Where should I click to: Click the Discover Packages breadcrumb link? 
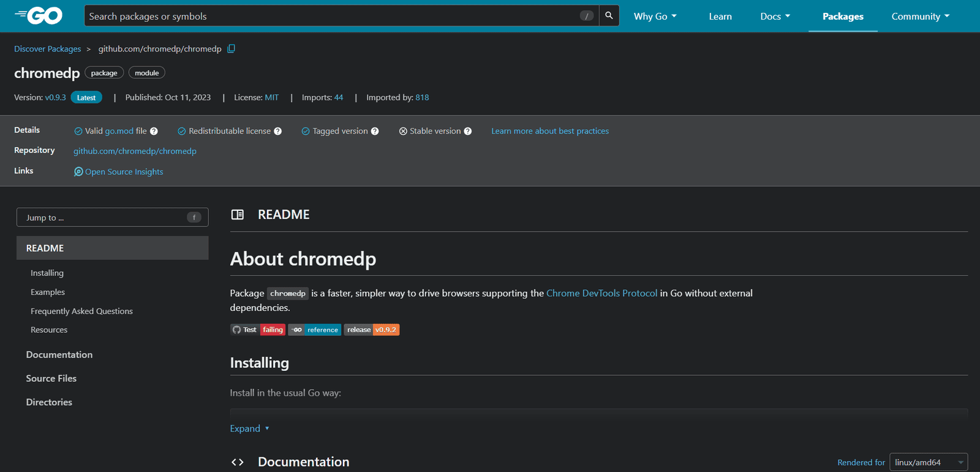tap(48, 49)
